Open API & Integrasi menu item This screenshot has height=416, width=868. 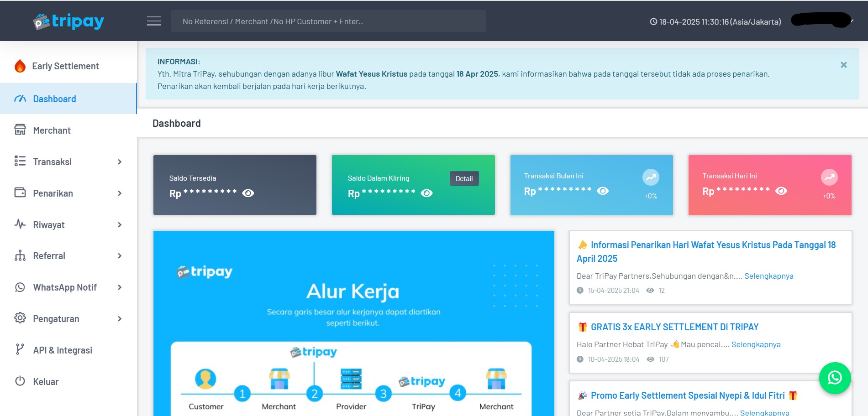point(68,350)
